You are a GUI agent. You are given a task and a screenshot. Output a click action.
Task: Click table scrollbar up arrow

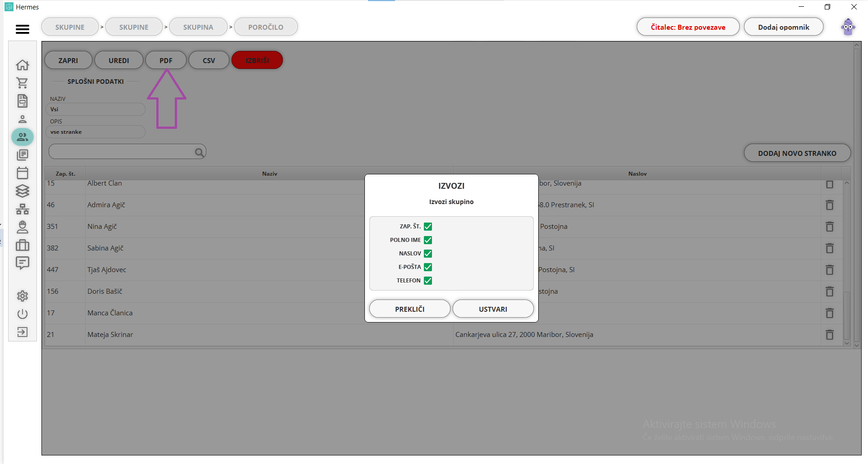click(x=846, y=183)
